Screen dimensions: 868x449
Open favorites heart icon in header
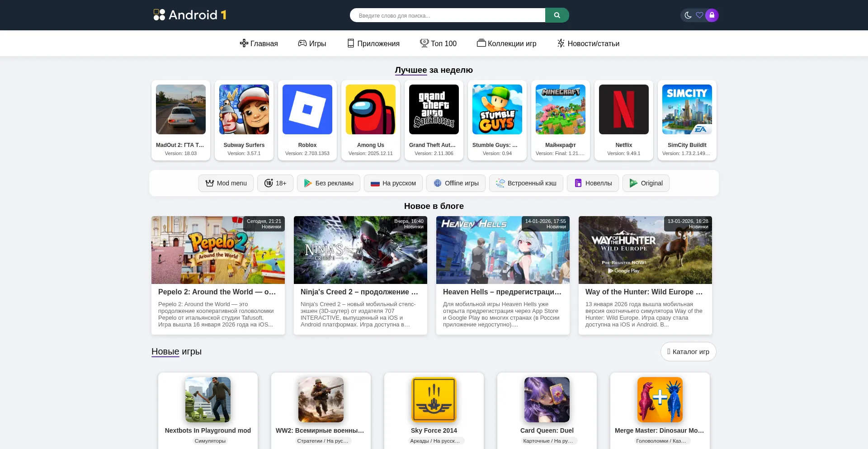click(x=699, y=15)
